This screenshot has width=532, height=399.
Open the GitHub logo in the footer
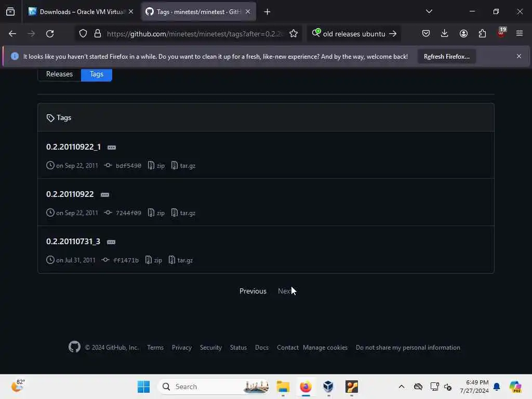click(74, 347)
